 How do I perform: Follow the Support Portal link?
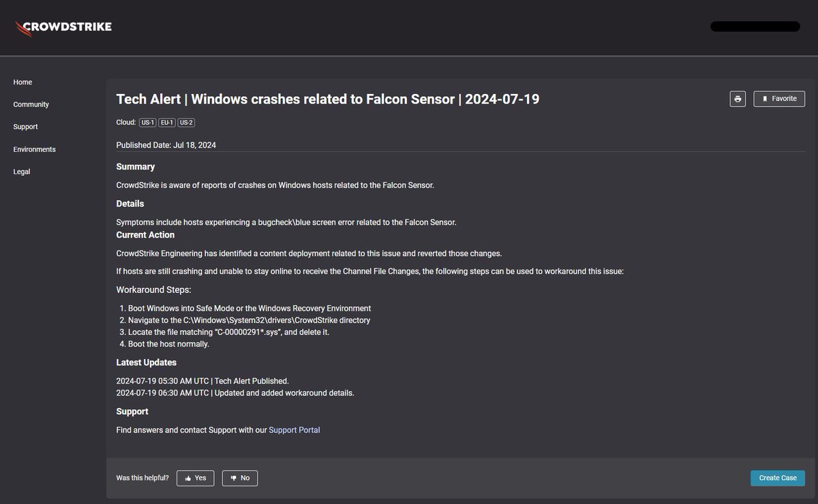[x=294, y=430]
